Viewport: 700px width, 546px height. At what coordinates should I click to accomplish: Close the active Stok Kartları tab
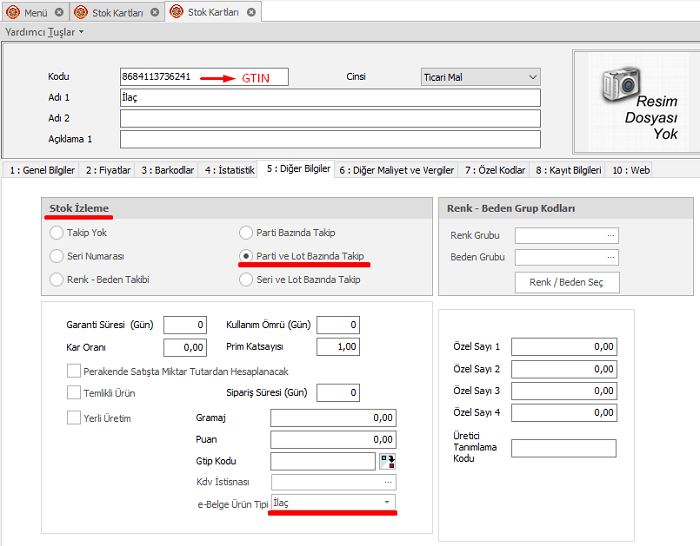coord(250,12)
